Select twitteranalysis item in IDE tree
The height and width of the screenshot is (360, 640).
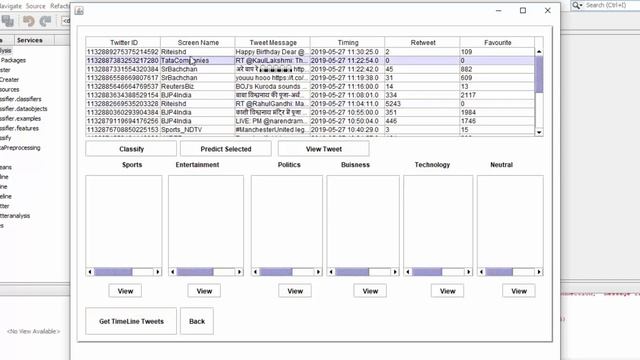[15, 216]
